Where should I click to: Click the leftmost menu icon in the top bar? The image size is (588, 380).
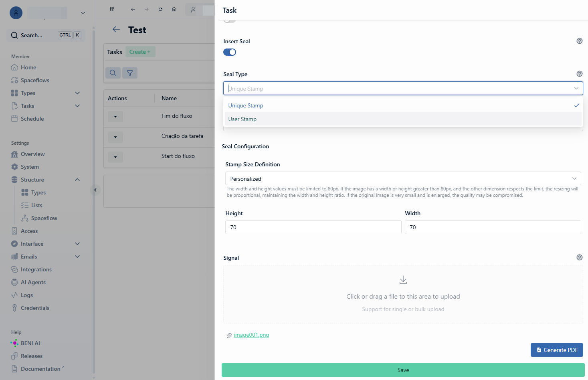click(x=112, y=9)
